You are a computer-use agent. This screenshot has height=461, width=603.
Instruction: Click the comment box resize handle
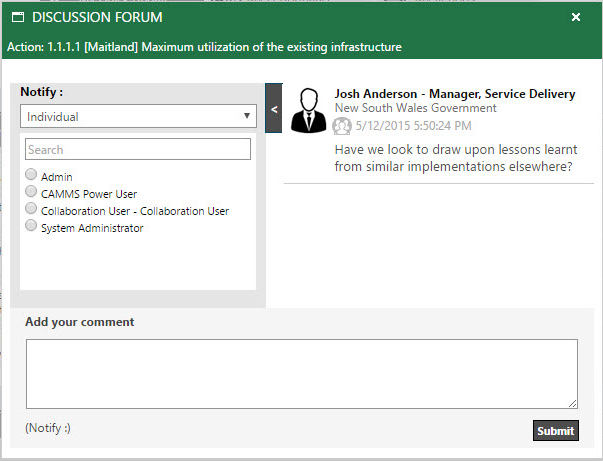[573, 403]
